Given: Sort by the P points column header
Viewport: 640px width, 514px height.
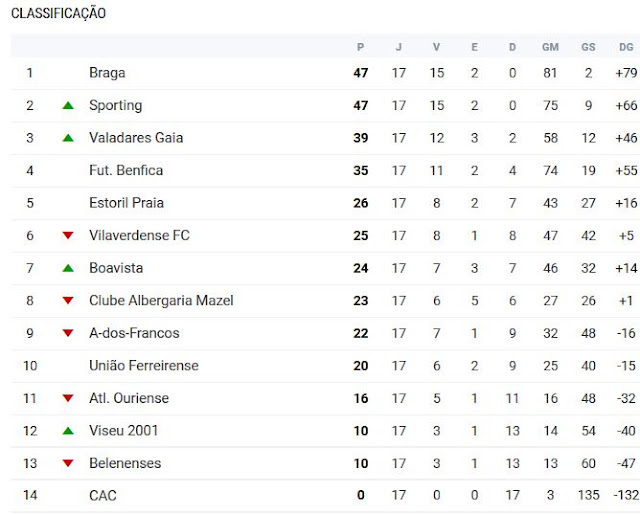Looking at the screenshot, I should (x=361, y=47).
